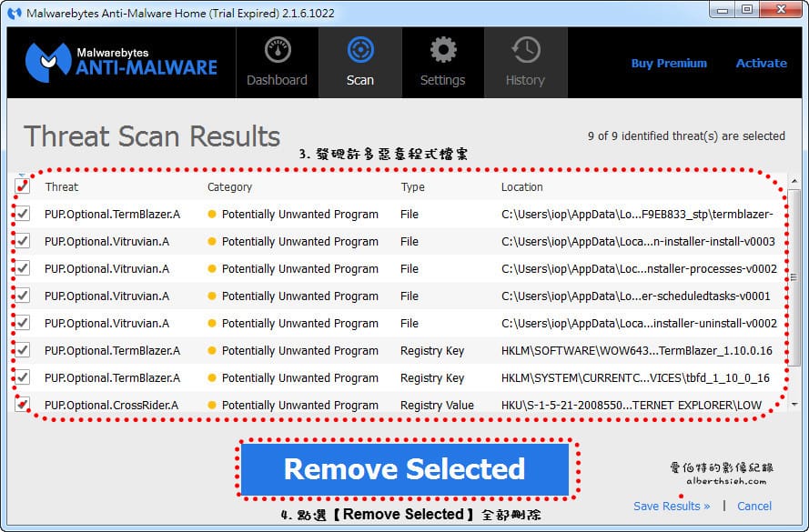Screen dimensions: 809x532
Task: Open the Dashboard gauge icon
Action: [278, 51]
